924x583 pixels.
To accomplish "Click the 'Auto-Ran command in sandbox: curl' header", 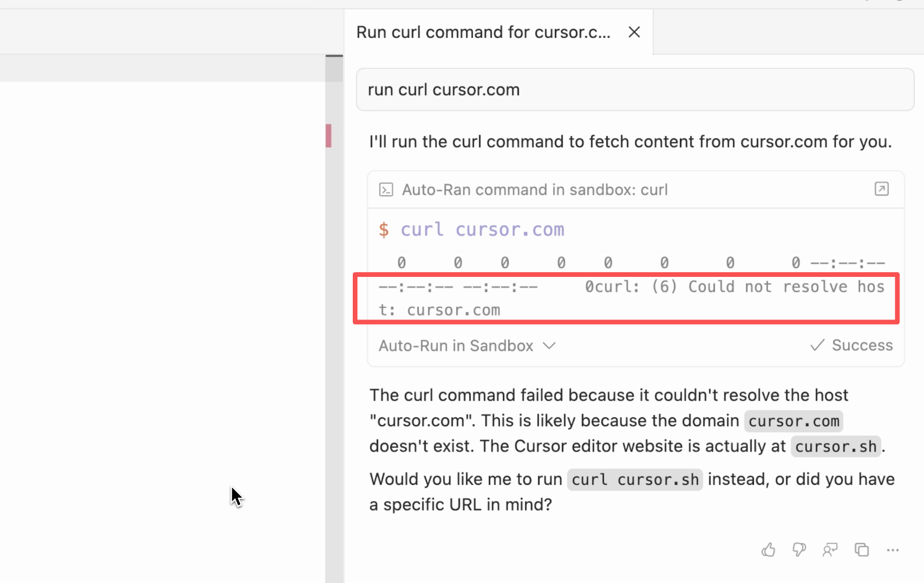I will coord(534,190).
